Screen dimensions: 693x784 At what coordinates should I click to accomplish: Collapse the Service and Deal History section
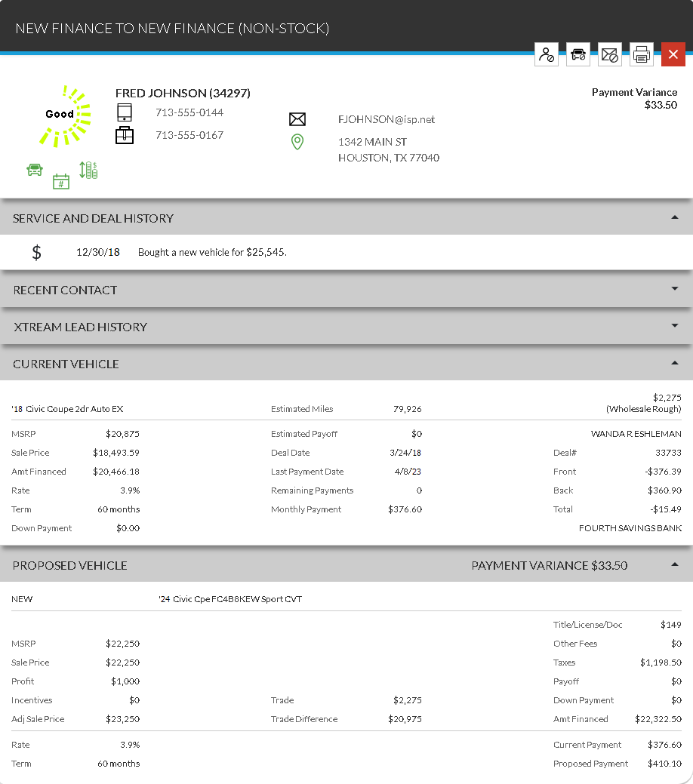coord(674,217)
